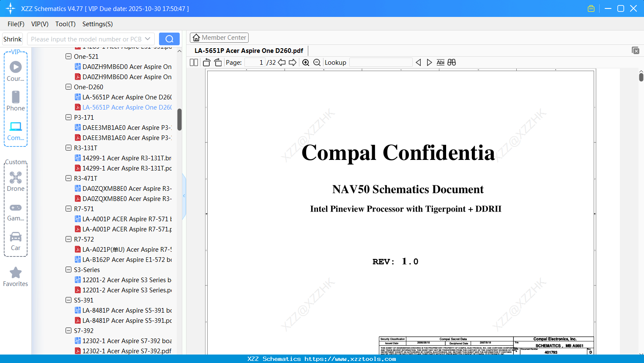Open the File(F) menu
The height and width of the screenshot is (363, 644).
(x=16, y=24)
